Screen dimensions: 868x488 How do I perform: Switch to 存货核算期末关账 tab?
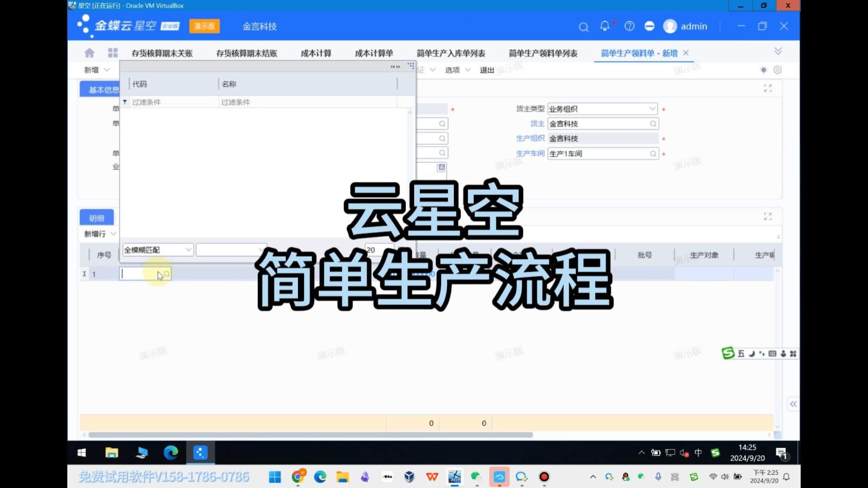click(162, 53)
